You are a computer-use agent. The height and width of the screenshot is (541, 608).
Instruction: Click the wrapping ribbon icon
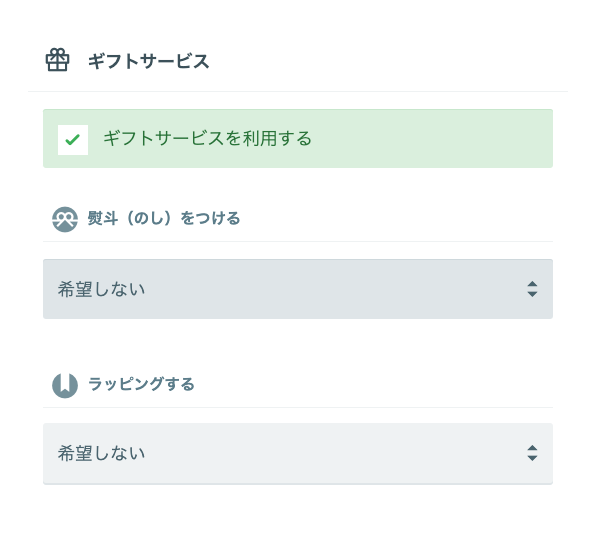[x=65, y=385]
